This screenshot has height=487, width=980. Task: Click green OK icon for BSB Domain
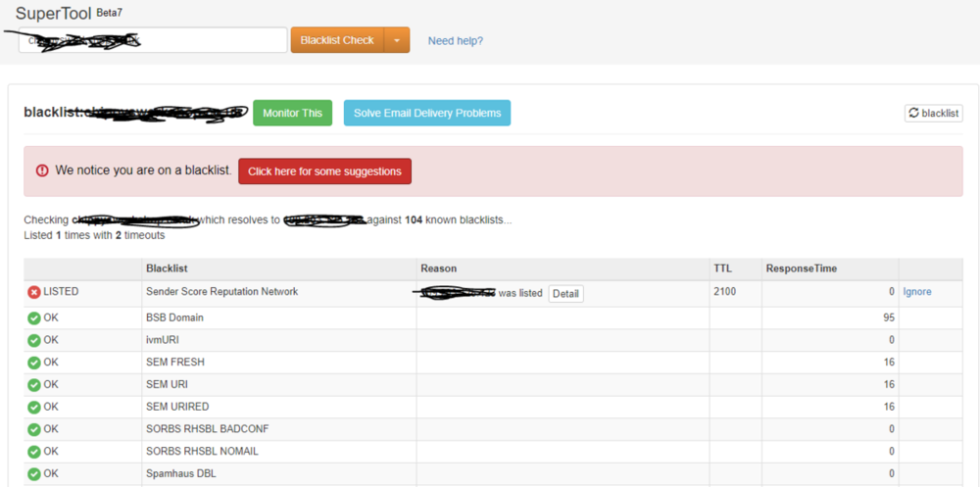point(34,318)
